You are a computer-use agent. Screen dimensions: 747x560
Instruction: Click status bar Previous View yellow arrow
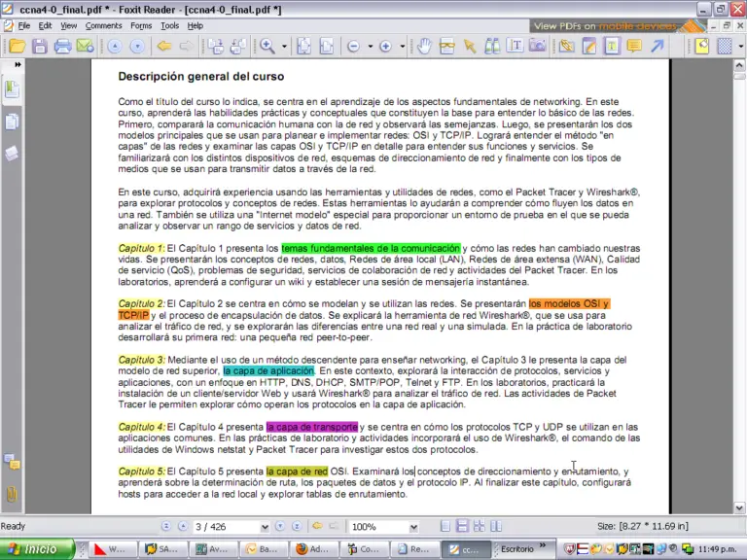tap(317, 526)
